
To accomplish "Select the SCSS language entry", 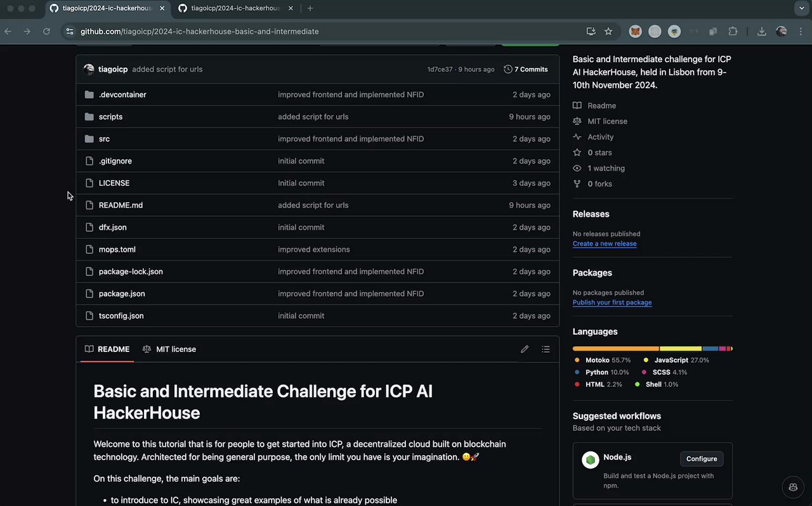I will coord(665,372).
